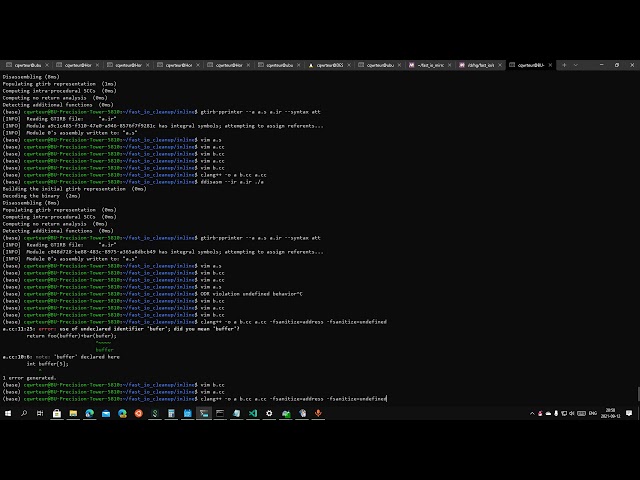Click the green 'buffer' fix-it suggestion
This screenshot has width=640, height=480.
104,350
